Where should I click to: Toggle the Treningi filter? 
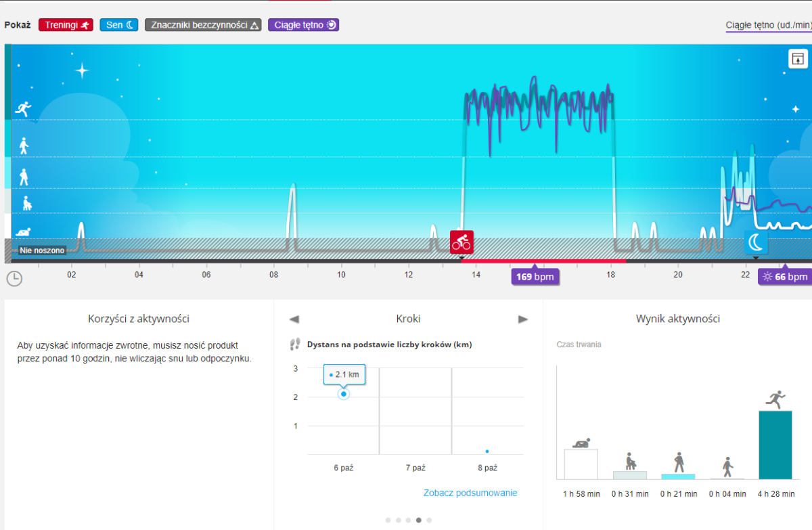click(x=66, y=25)
